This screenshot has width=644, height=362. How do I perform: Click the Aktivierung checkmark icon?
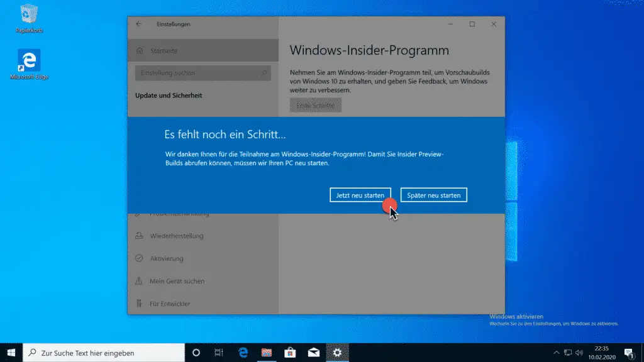(x=139, y=258)
